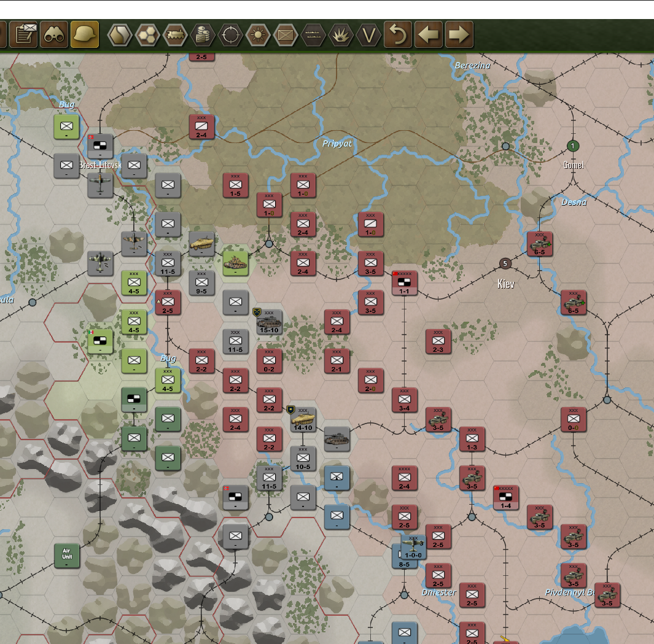Select the Soviet motorized 6-5 unit by Desna
Image resolution: width=654 pixels, height=644 pixels.
point(539,244)
